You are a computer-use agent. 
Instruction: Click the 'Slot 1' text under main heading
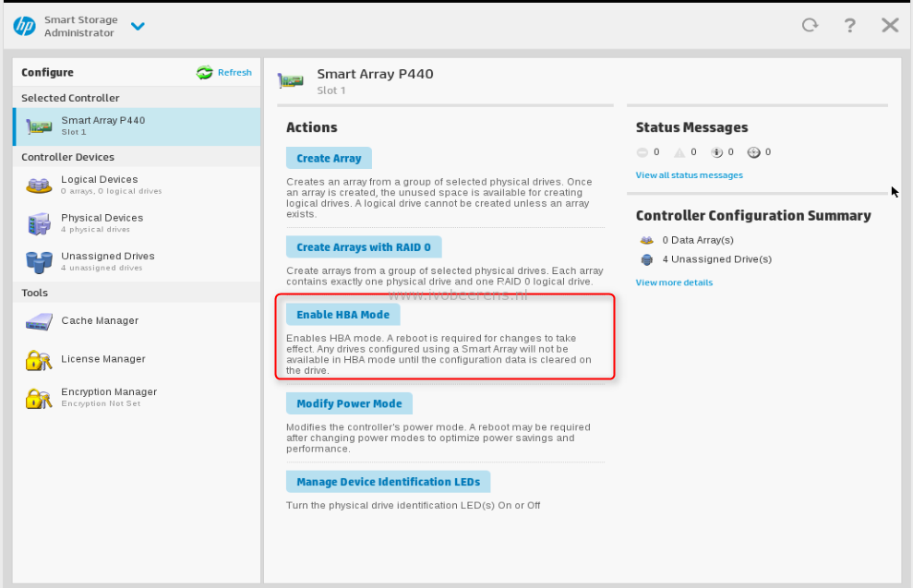click(331, 90)
